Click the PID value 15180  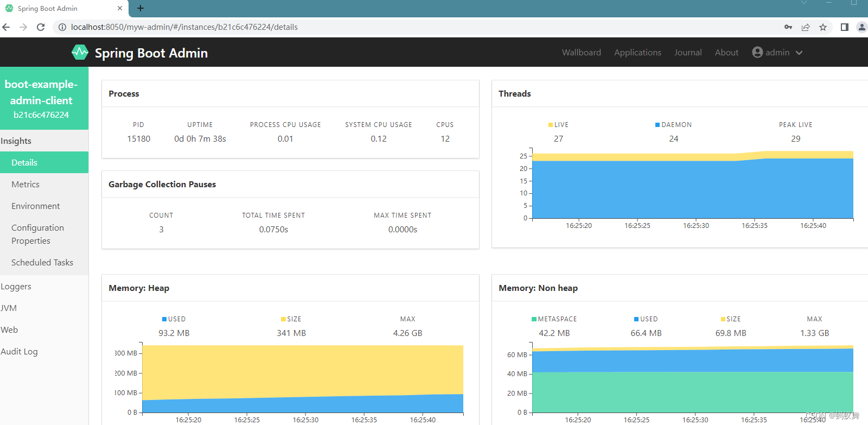coord(139,139)
